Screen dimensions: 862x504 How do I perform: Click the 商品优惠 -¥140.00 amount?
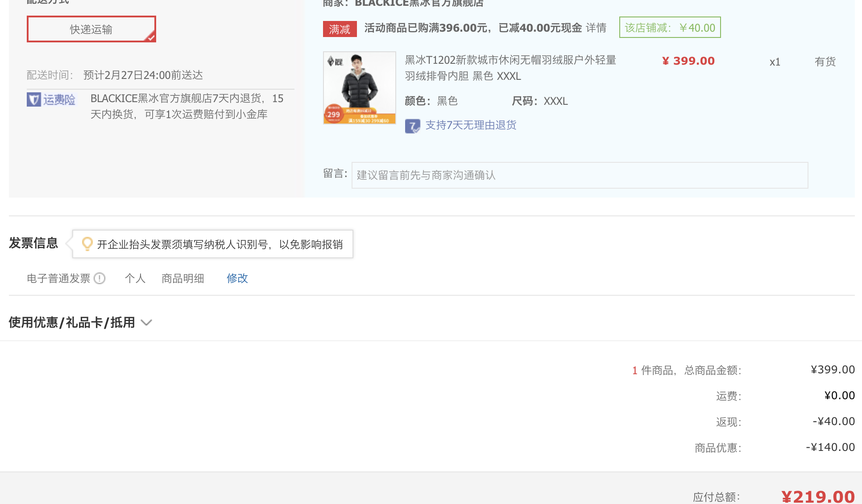pos(830,447)
